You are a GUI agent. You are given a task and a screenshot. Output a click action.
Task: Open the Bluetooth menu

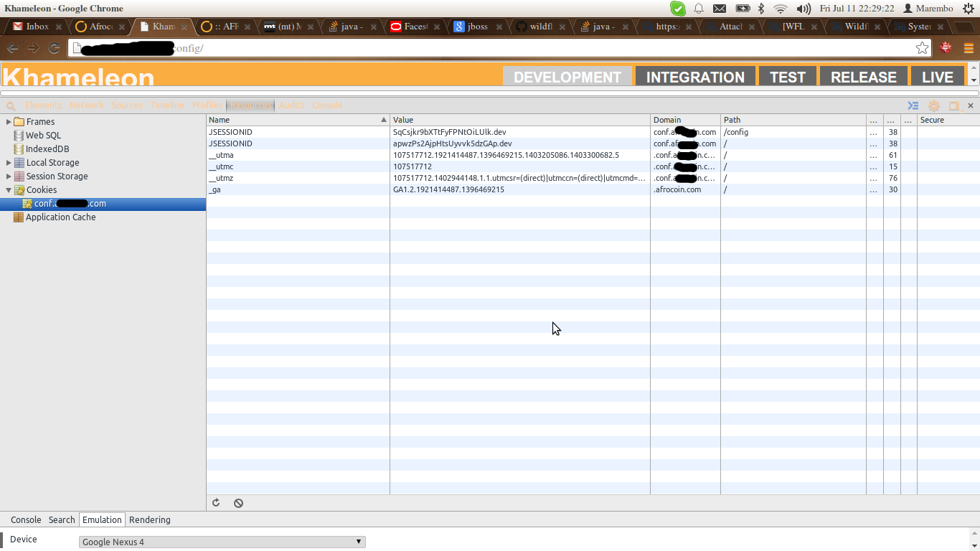click(x=762, y=9)
